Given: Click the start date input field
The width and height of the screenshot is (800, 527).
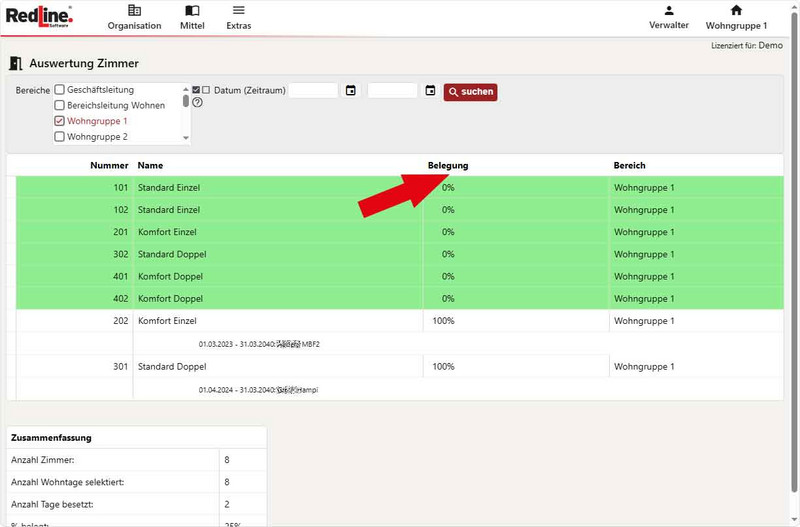Looking at the screenshot, I should pyautogui.click(x=314, y=91).
